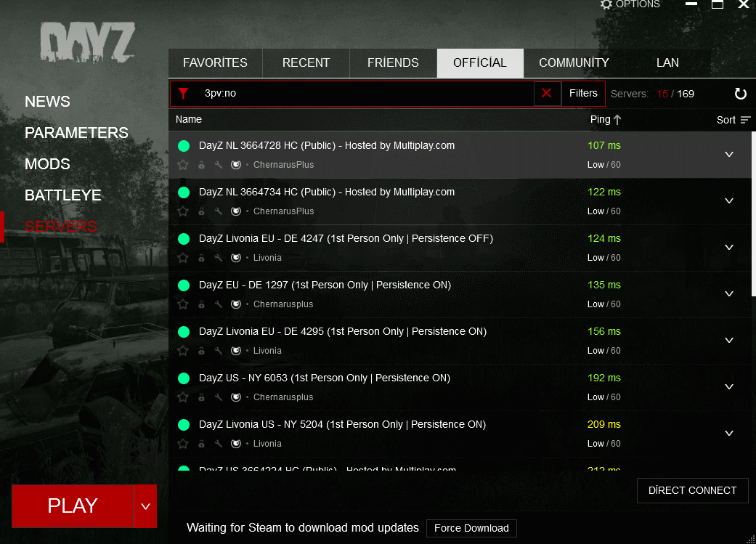Expand details for DayZ EU - DE 1297 server
The image size is (756, 544).
[x=729, y=293]
